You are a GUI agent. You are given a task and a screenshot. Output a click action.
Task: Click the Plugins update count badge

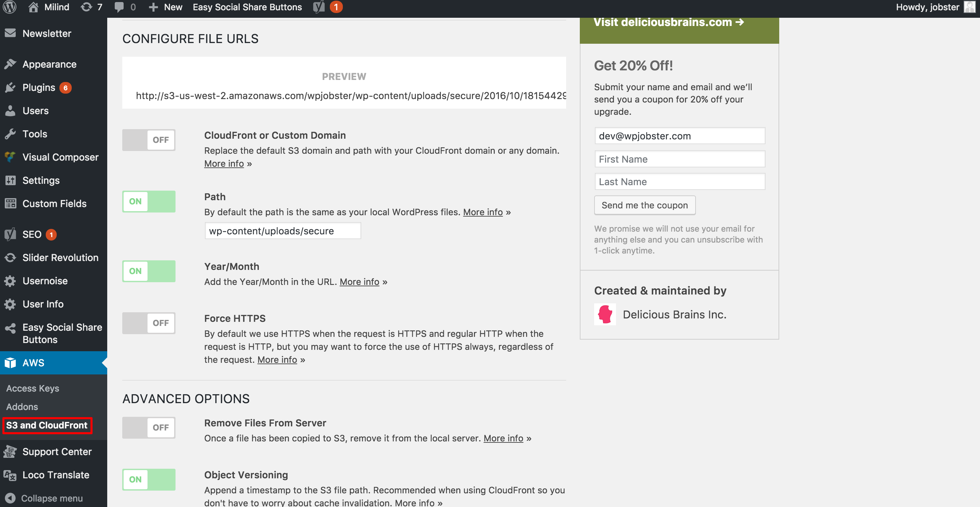click(x=66, y=88)
